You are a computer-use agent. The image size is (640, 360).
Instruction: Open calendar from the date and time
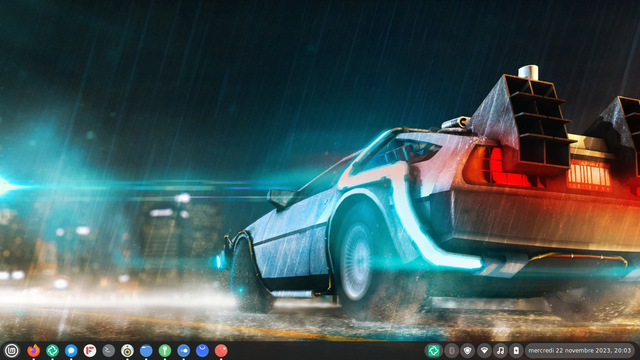coord(580,350)
